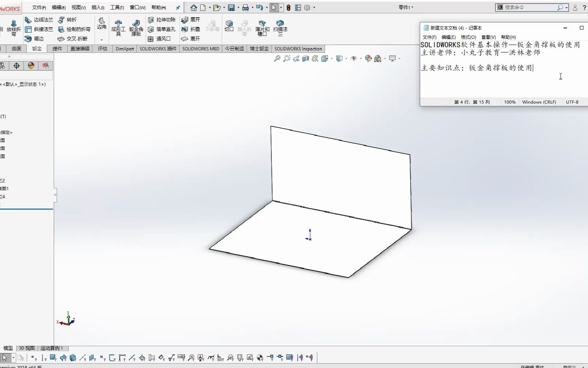Open the display style dropdown
Image resolution: width=588 pixels, height=368 pixels.
point(346,59)
